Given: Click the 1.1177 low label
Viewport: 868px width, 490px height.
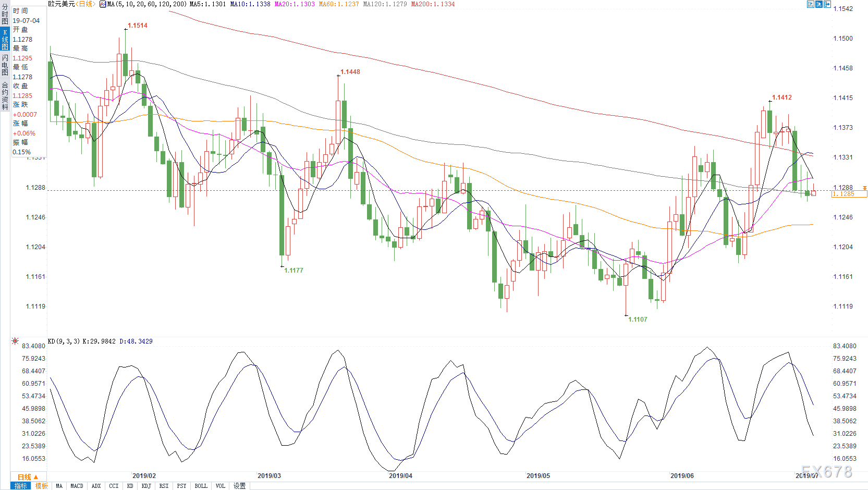Looking at the screenshot, I should pyautogui.click(x=294, y=270).
